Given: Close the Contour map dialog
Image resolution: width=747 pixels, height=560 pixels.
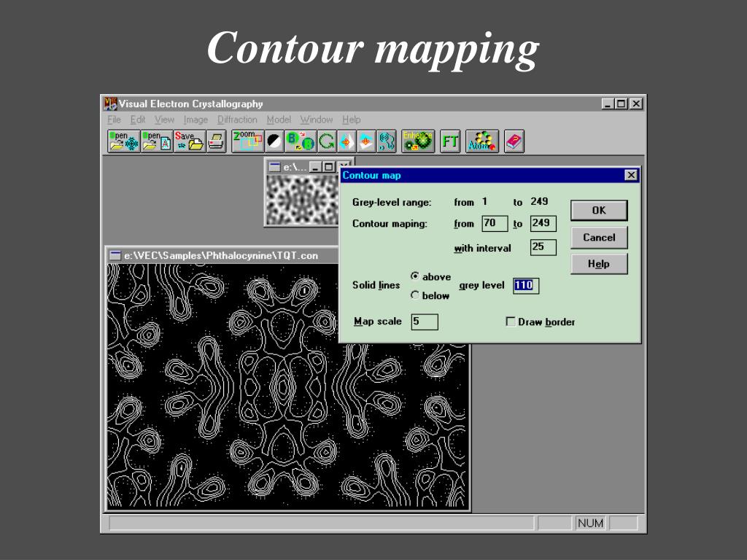Looking at the screenshot, I should click(631, 175).
